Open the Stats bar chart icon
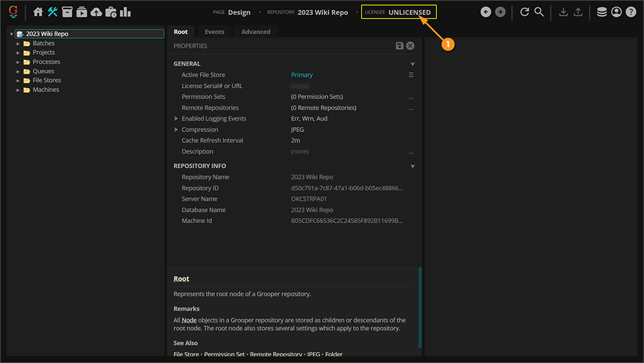Image resolution: width=644 pixels, height=363 pixels. (125, 12)
